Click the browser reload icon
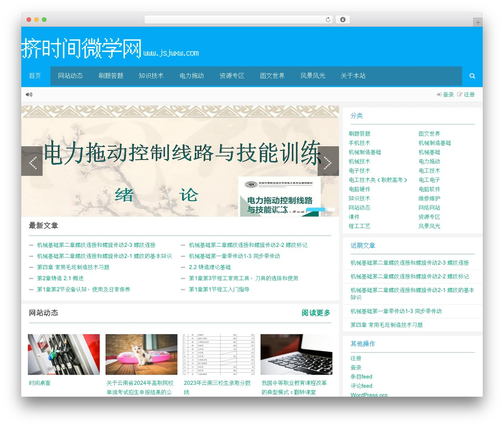The image size is (504, 427). pyautogui.click(x=328, y=20)
